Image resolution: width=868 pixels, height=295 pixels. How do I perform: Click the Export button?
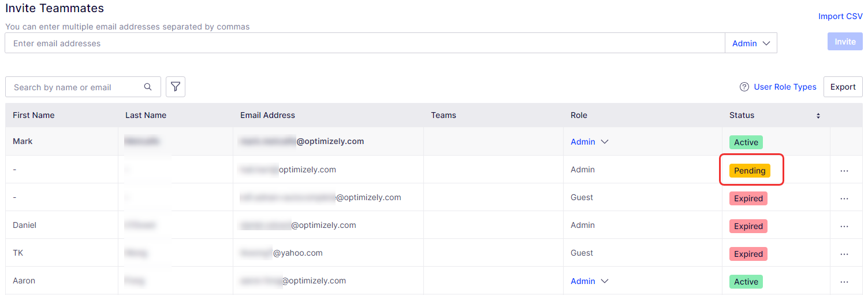pos(843,87)
